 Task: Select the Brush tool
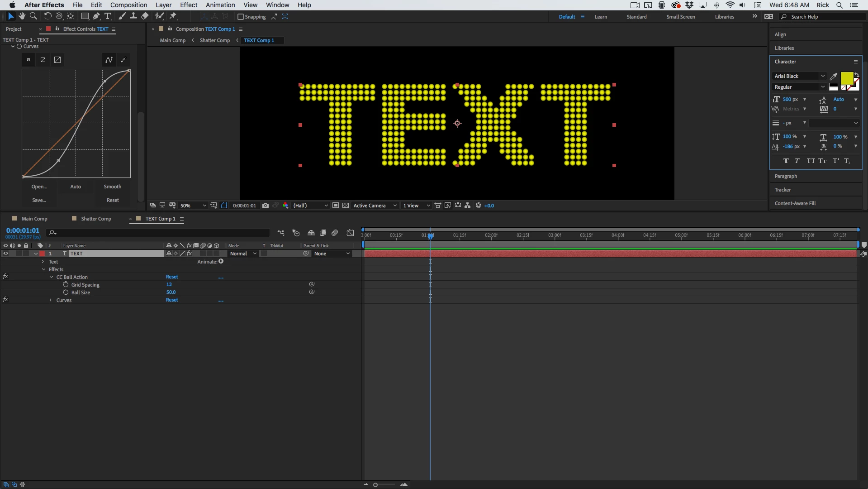(122, 16)
